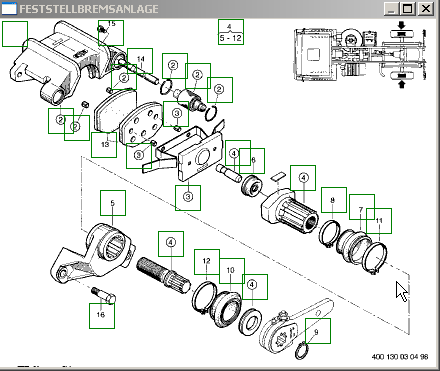Select part callout number 10

(x=232, y=271)
